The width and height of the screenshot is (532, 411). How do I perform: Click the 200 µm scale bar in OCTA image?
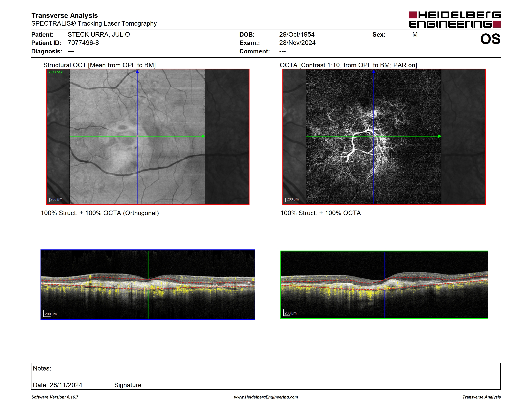(292, 200)
